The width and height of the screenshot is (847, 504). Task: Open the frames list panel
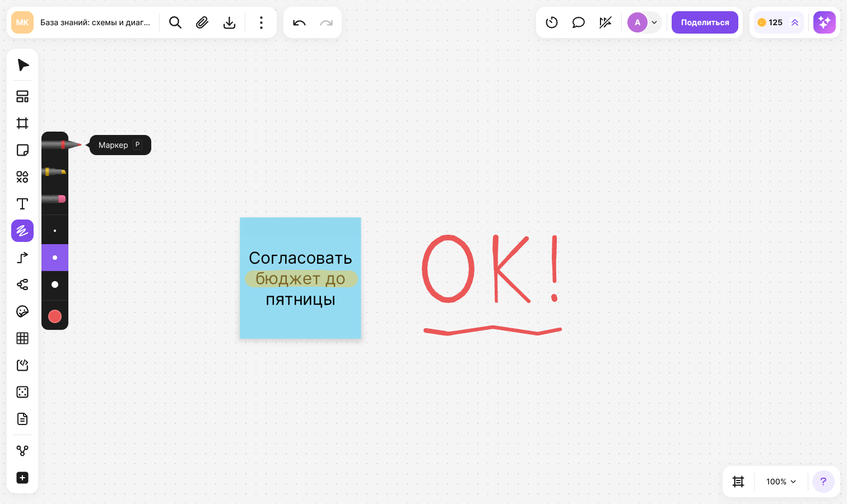[738, 482]
